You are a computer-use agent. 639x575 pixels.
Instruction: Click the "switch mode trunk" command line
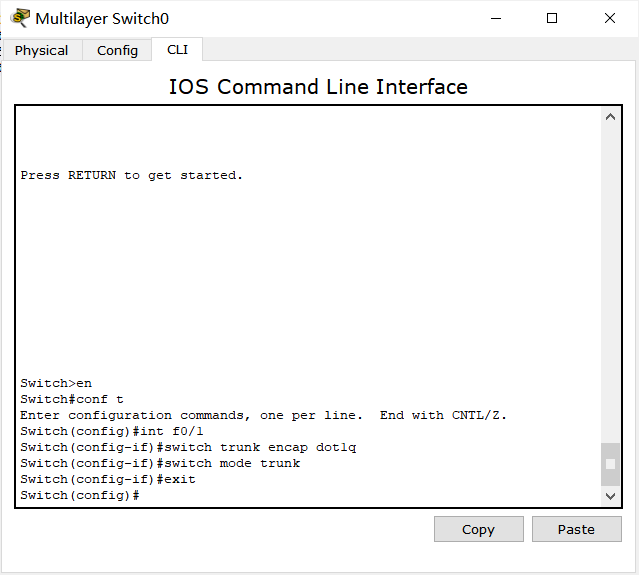pos(160,463)
